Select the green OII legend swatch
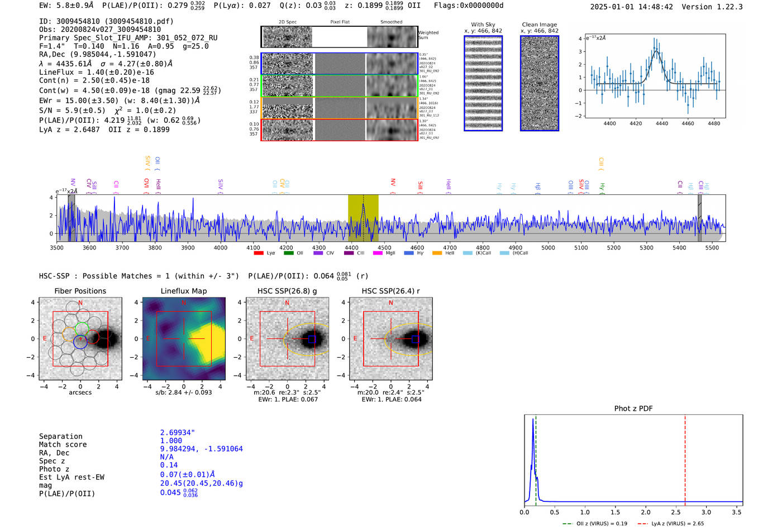Image resolution: width=782 pixels, height=532 pixels. (x=288, y=253)
